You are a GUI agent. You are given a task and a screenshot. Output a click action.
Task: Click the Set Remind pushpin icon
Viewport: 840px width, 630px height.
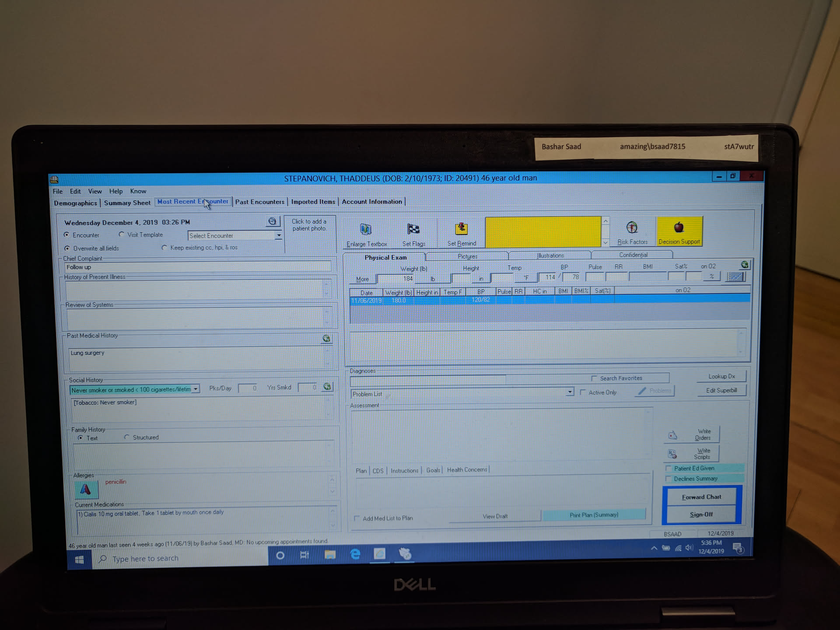pos(461,228)
